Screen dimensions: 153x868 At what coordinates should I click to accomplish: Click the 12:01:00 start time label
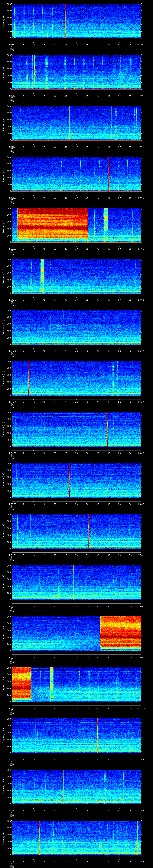pyautogui.click(x=12, y=810)
